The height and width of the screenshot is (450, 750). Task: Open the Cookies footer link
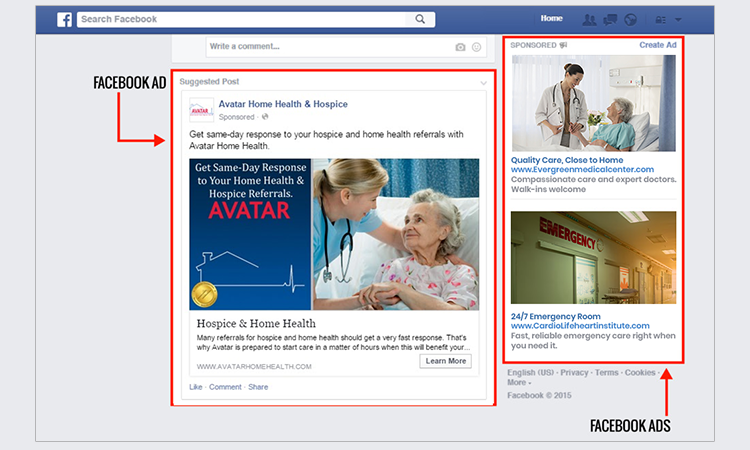pyautogui.click(x=640, y=373)
